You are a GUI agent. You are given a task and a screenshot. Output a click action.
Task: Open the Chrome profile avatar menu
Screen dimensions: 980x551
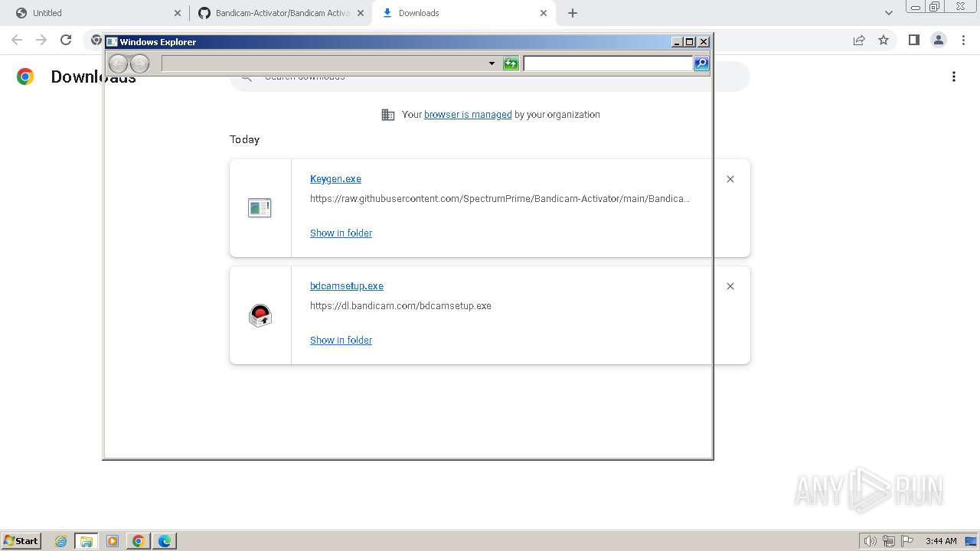click(x=939, y=40)
